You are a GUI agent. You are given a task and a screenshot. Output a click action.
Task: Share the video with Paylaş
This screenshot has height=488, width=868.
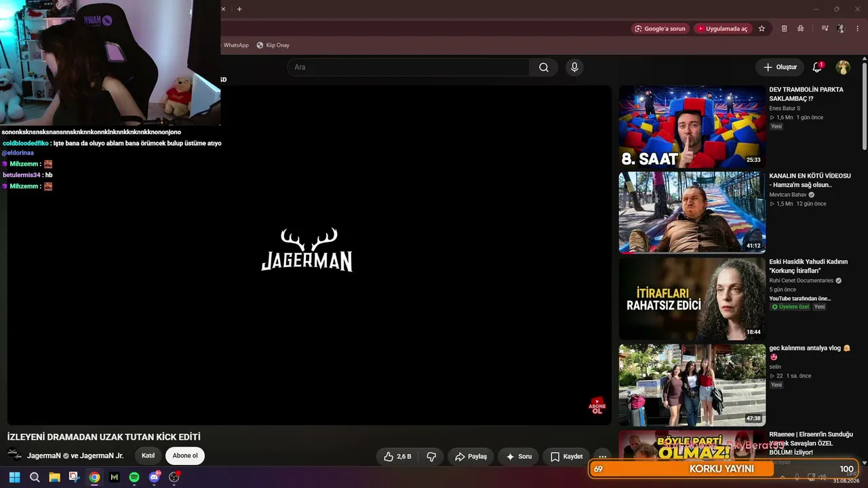(471, 457)
